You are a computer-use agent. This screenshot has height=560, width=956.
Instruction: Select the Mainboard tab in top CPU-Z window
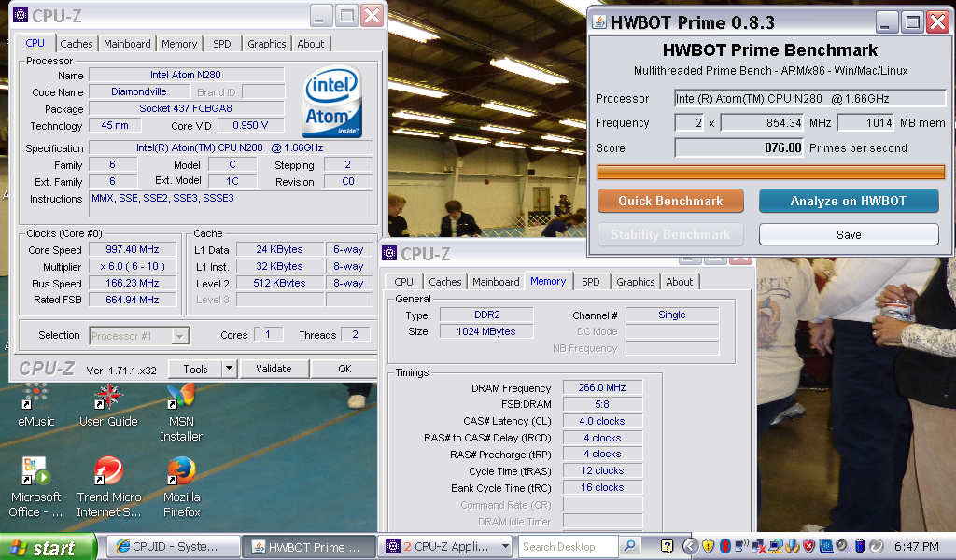[127, 44]
